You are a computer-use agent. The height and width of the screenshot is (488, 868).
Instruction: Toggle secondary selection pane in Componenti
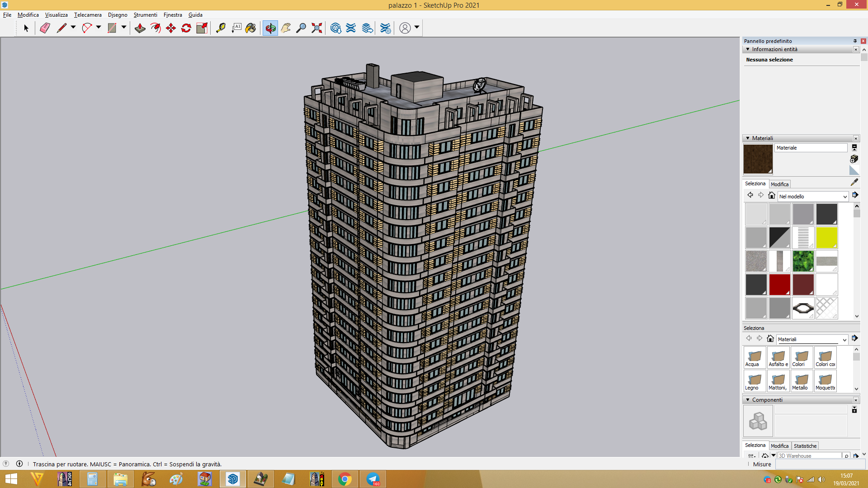coord(854,409)
